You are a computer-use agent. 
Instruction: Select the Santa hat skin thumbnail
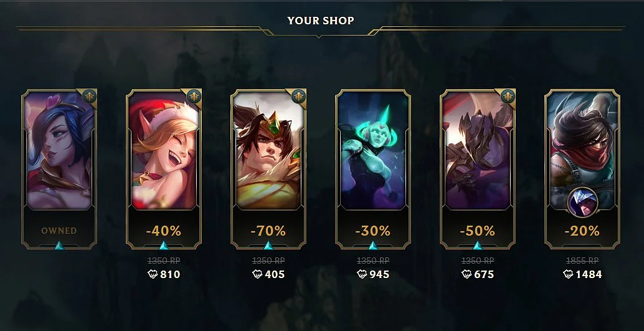(x=164, y=150)
